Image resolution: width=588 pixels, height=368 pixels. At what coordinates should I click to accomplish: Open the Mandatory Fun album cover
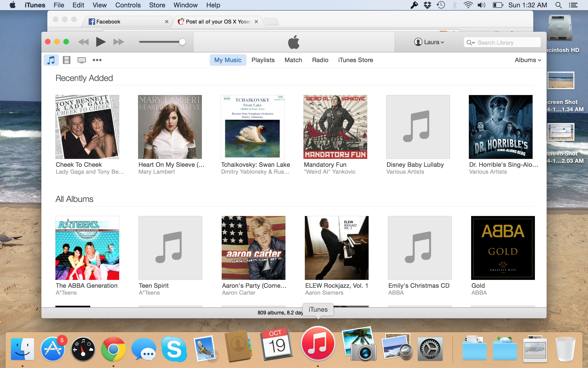point(335,127)
